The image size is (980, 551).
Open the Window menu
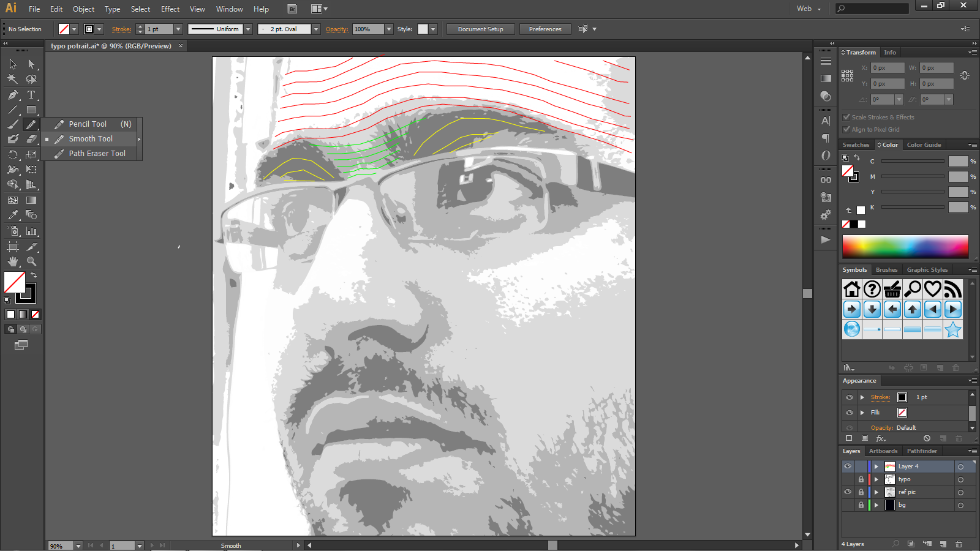coord(229,9)
